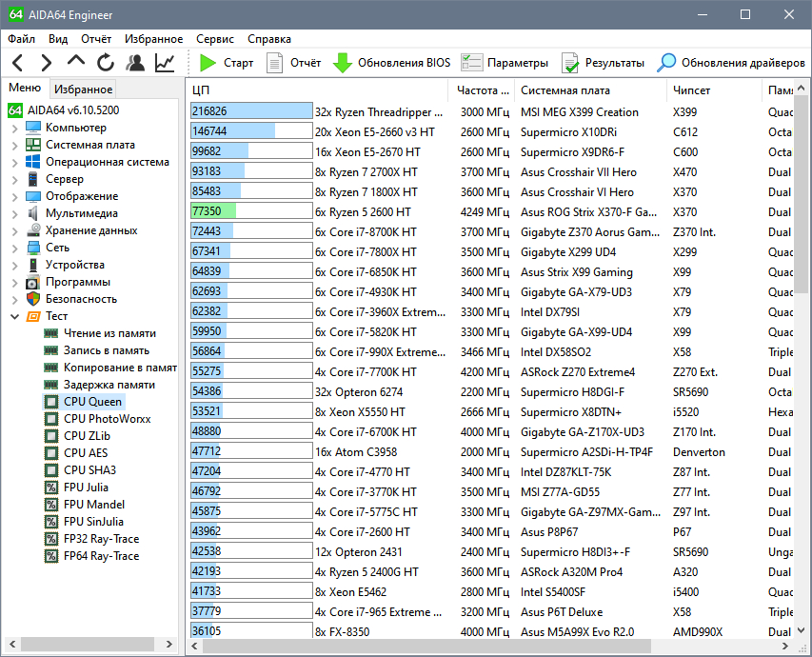The image size is (812, 657).
Task: Sort by Частота column header
Action: (x=481, y=90)
